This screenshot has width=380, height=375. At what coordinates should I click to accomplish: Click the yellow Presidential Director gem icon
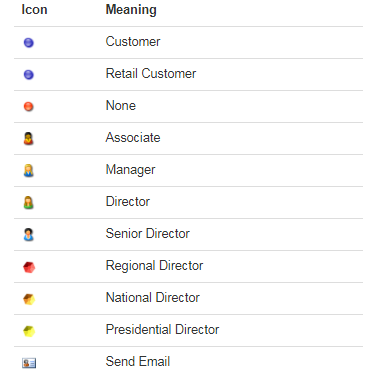click(29, 331)
